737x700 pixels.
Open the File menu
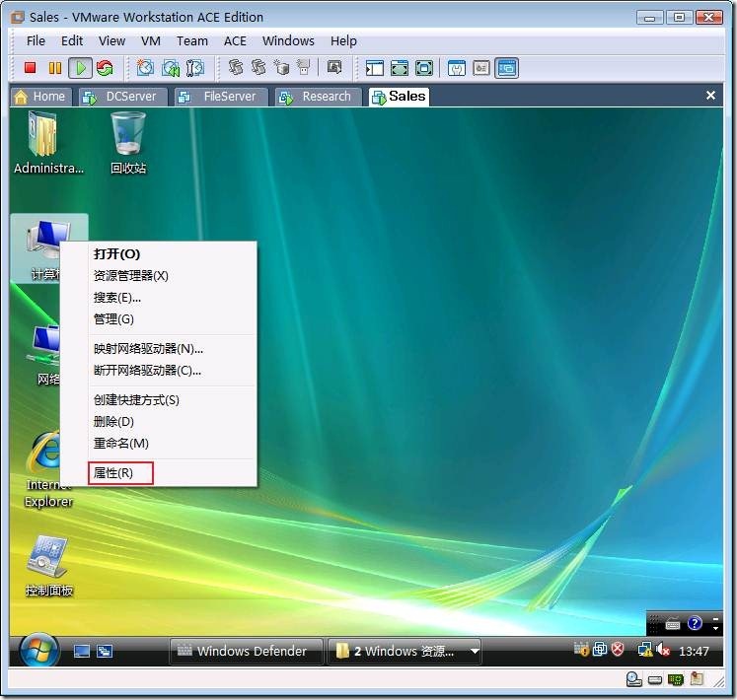pyautogui.click(x=36, y=40)
